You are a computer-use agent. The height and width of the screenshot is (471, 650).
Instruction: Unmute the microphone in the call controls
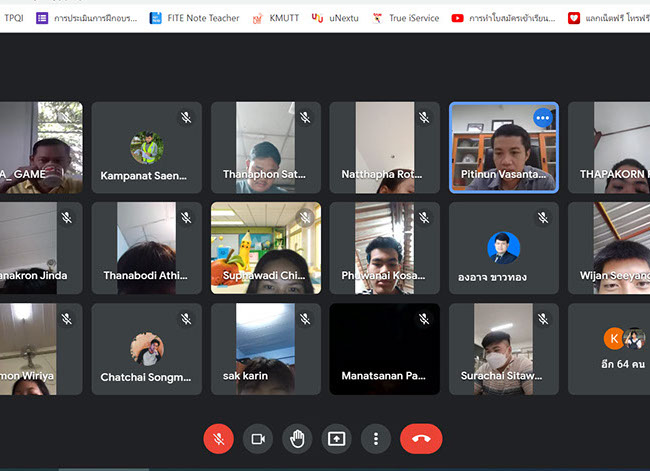(x=218, y=438)
